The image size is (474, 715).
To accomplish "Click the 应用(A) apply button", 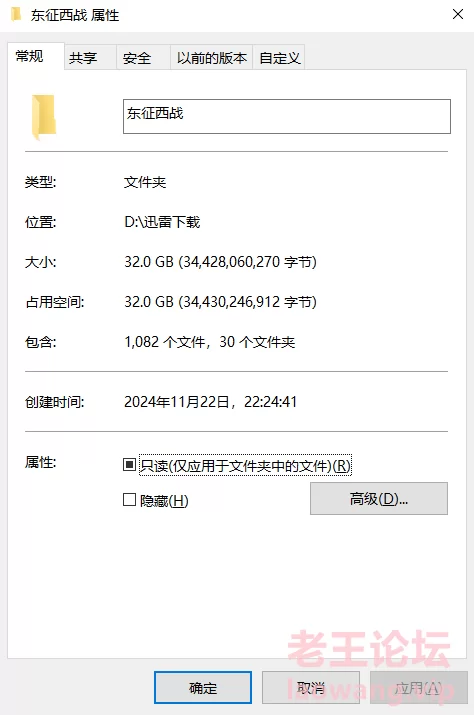I will [x=418, y=688].
